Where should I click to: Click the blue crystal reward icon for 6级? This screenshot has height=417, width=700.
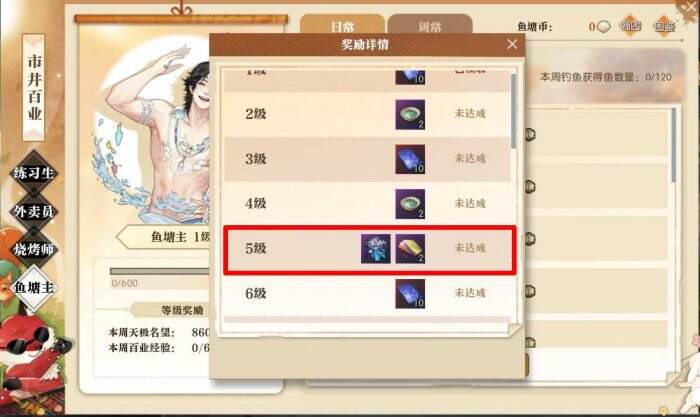pos(410,294)
